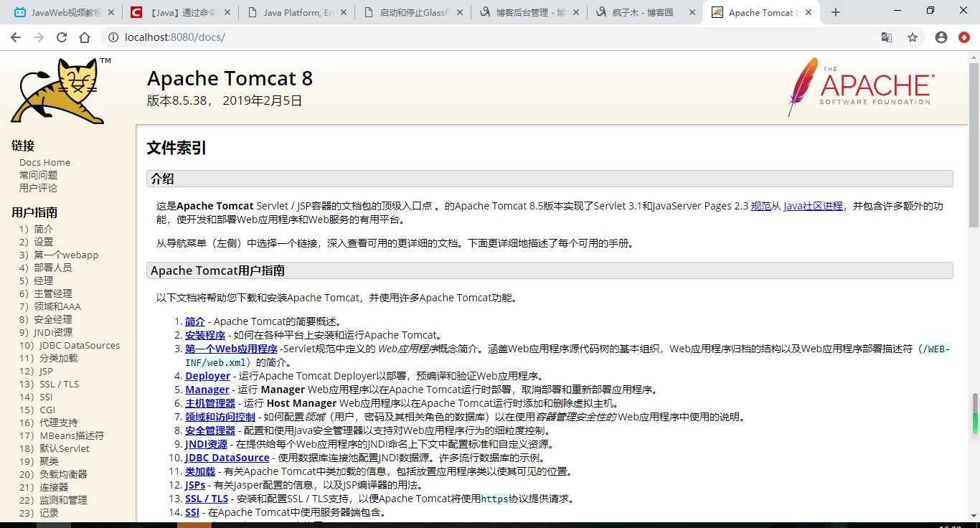
Task: Click the browser forward arrow
Action: pos(38,37)
